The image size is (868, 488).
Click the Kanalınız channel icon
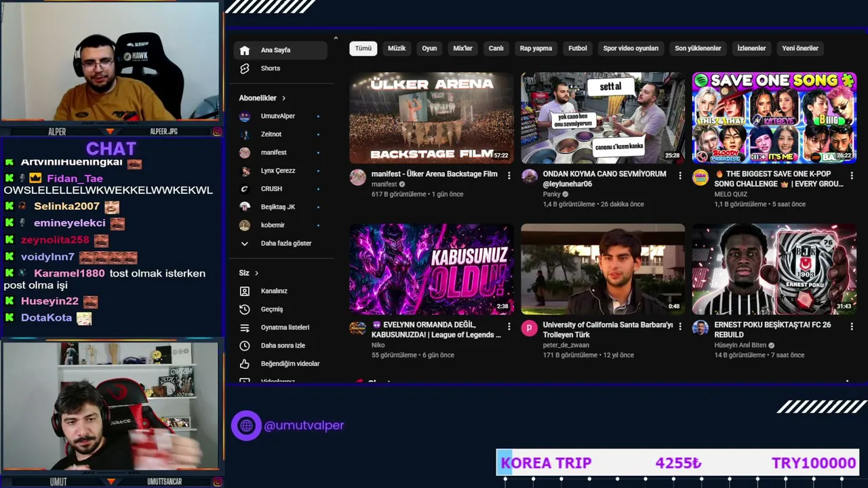245,291
